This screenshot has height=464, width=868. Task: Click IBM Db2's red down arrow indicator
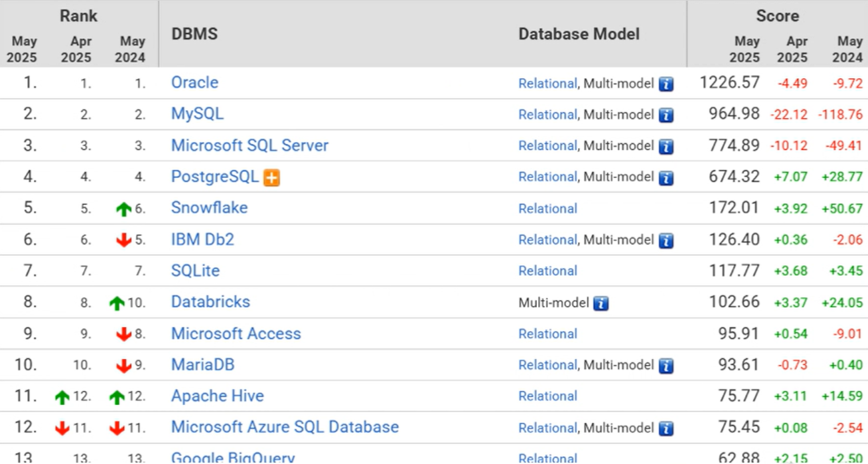pos(123,240)
